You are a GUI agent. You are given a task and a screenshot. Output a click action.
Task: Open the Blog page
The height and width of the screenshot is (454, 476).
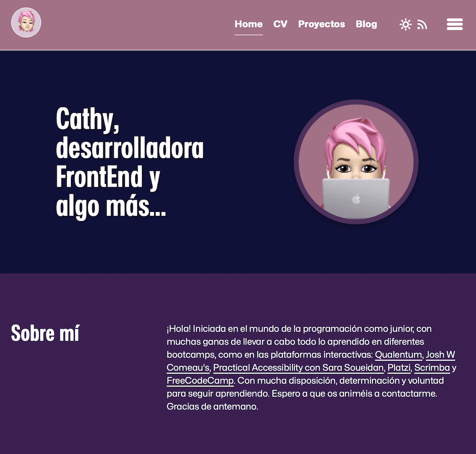tap(367, 24)
